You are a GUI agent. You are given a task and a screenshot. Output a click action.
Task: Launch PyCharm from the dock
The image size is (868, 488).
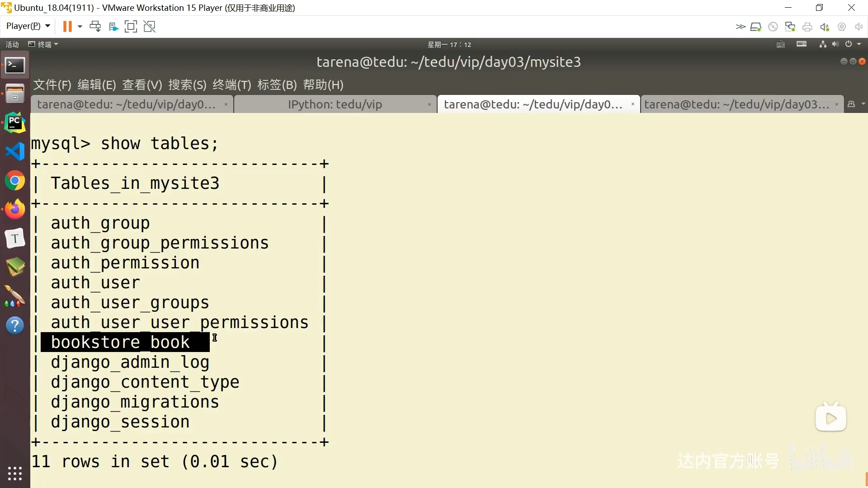15,122
